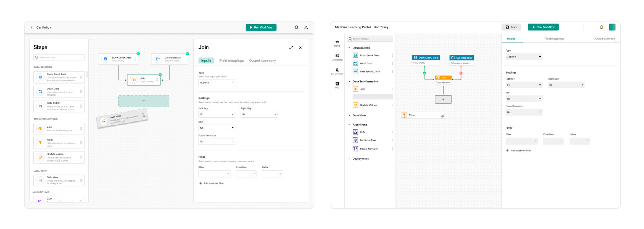The width and height of the screenshot is (644, 229).
Task: Select Update values step card in Steps panel
Action: point(59,157)
